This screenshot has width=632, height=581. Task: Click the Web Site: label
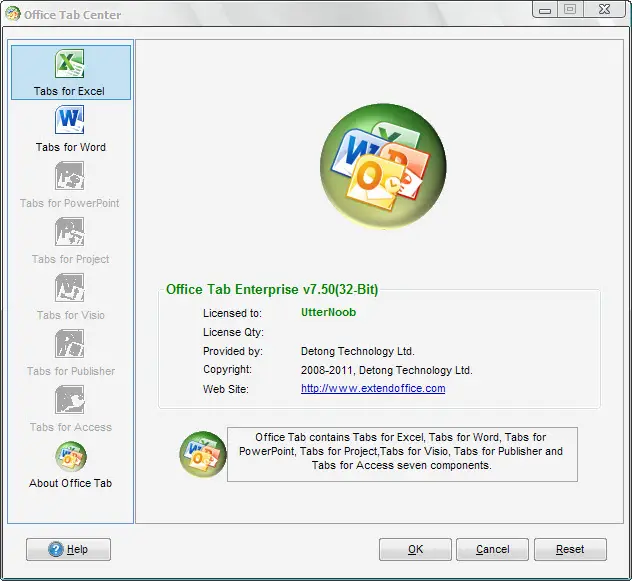point(226,389)
